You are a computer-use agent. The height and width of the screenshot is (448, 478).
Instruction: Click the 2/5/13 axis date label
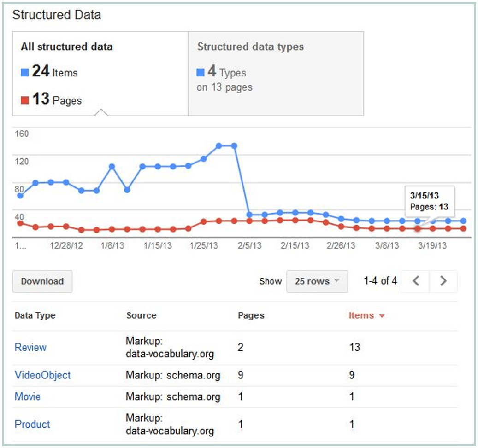(249, 245)
